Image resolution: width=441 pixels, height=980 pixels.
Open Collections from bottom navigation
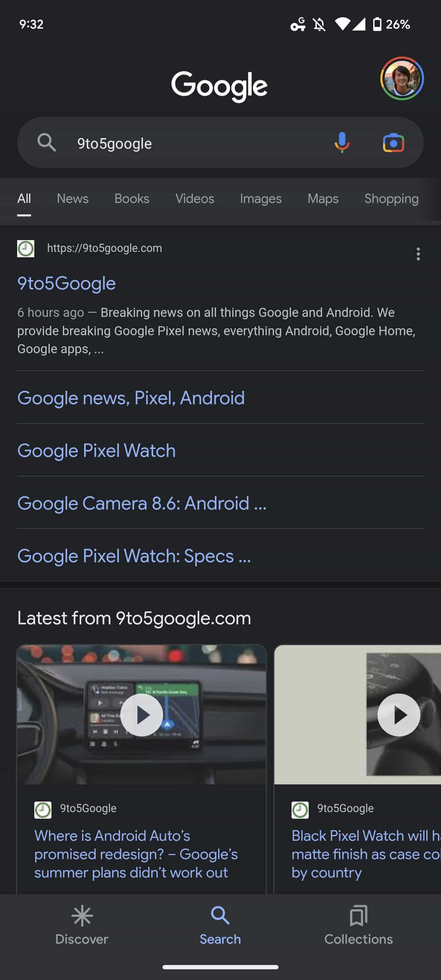[x=359, y=926]
